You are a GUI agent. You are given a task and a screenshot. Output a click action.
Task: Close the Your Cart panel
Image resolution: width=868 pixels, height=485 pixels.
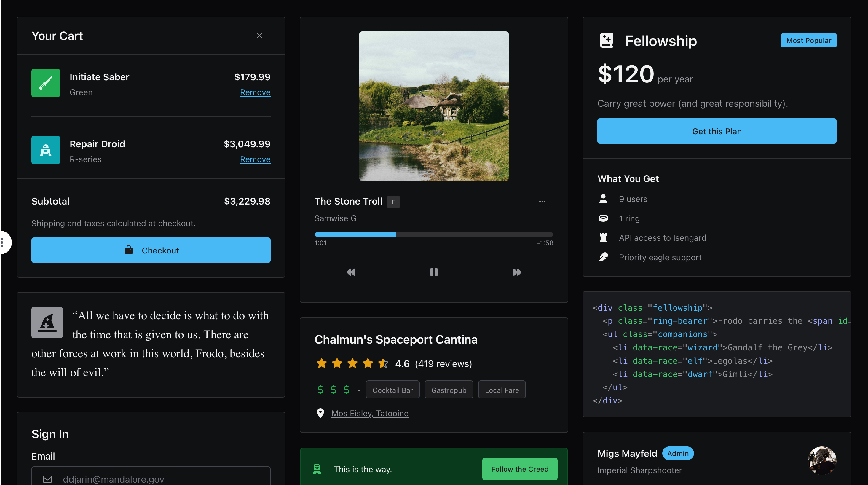(259, 36)
